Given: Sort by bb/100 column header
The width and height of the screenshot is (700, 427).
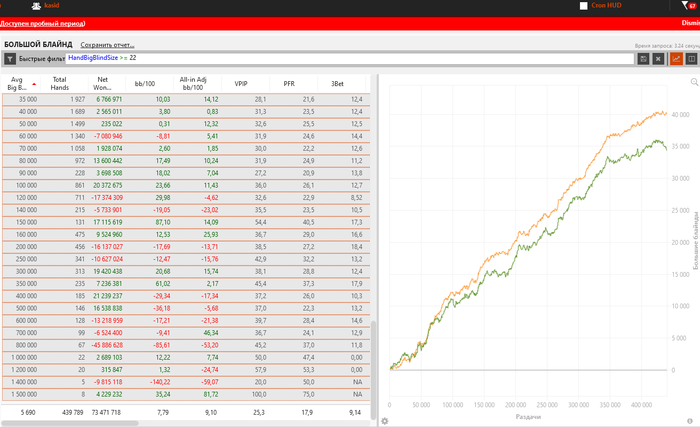Looking at the screenshot, I should [x=145, y=84].
